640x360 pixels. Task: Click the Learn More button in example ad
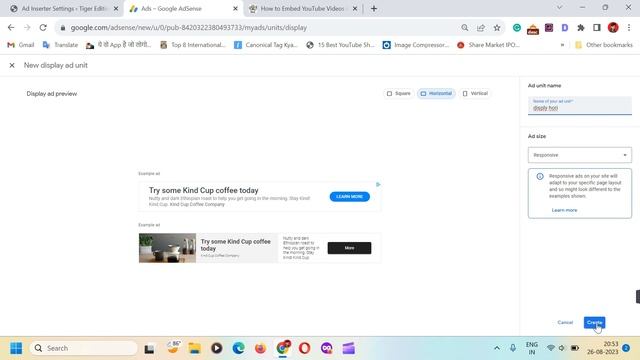point(349,197)
